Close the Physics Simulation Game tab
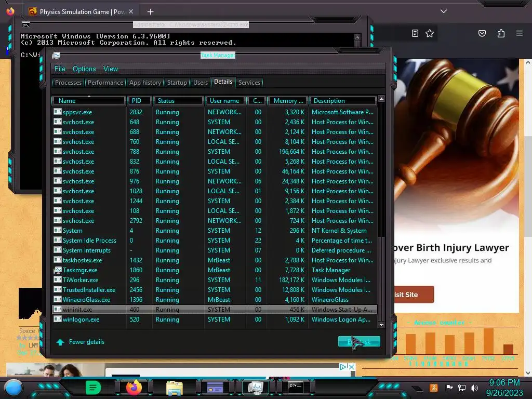The width and height of the screenshot is (532, 399). point(131,11)
